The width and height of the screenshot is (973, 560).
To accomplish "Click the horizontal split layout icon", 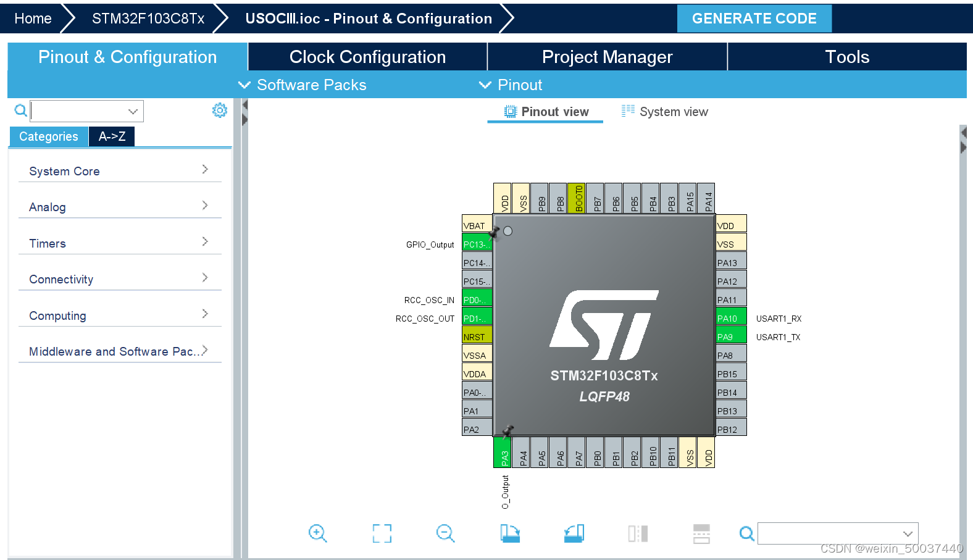I will pyautogui.click(x=701, y=533).
